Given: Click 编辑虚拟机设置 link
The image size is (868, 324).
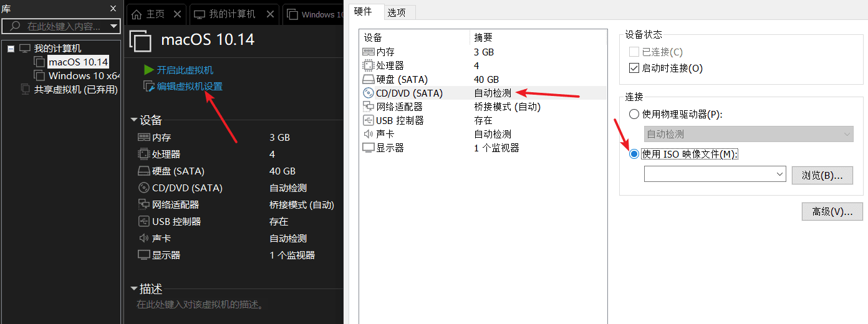Looking at the screenshot, I should (190, 87).
